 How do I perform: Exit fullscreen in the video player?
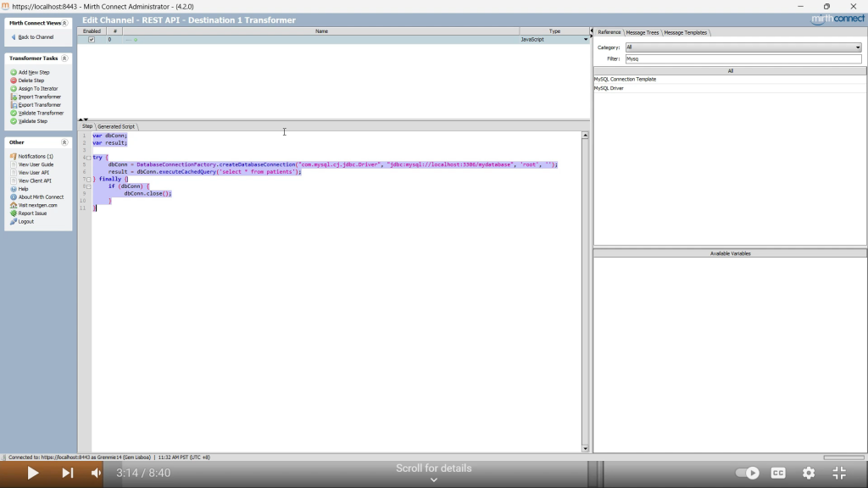(x=839, y=473)
